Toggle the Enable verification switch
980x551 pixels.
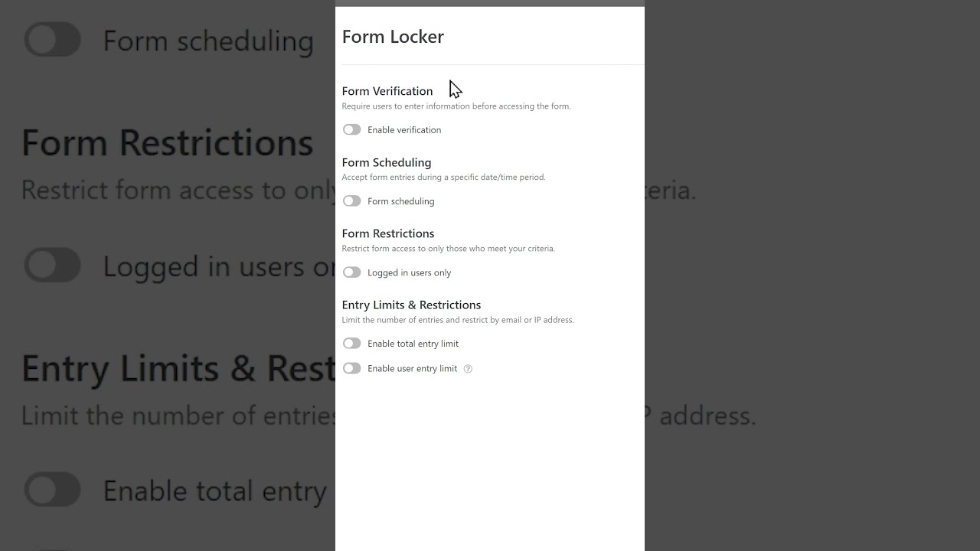351,130
